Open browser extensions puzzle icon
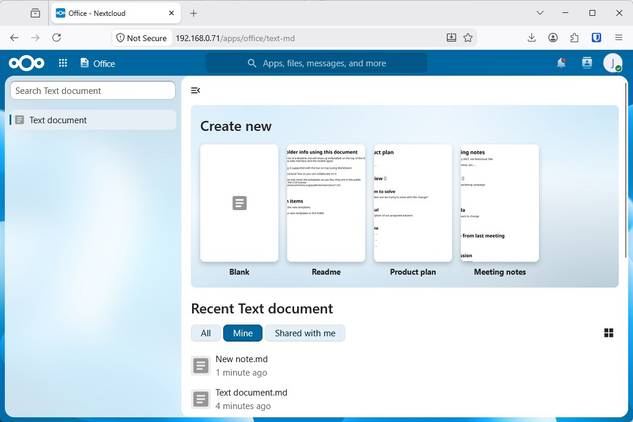This screenshot has width=633, height=422. pos(574,38)
